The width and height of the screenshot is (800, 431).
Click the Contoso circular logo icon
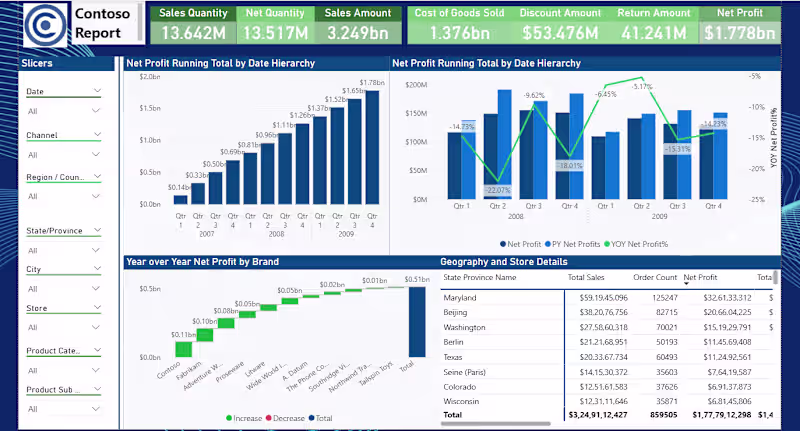[45, 24]
